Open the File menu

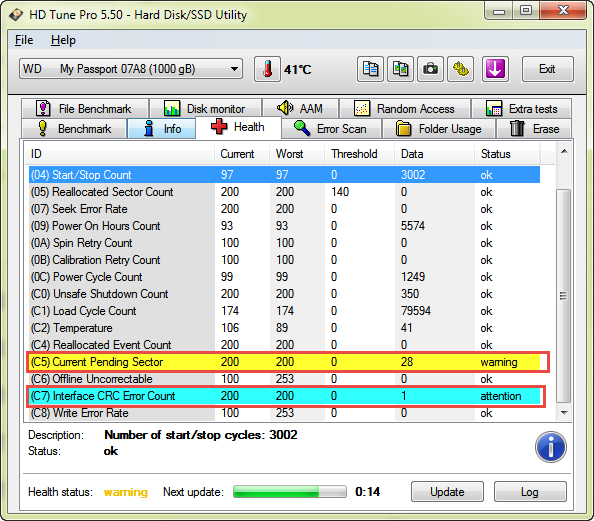pyautogui.click(x=24, y=40)
